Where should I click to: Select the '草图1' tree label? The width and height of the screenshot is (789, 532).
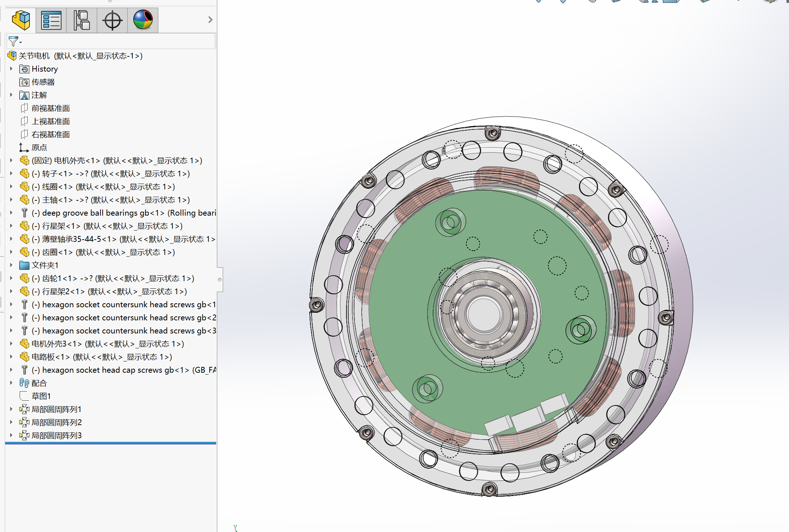(41, 396)
